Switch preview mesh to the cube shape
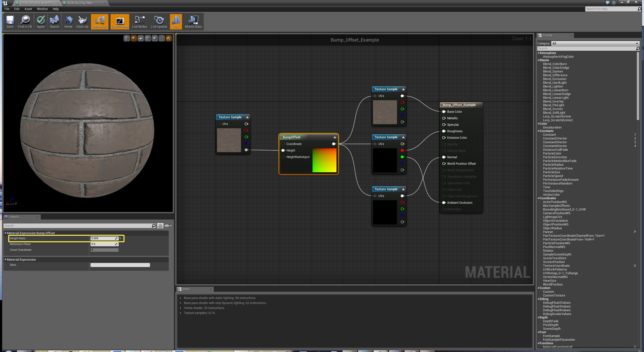 tap(148, 38)
